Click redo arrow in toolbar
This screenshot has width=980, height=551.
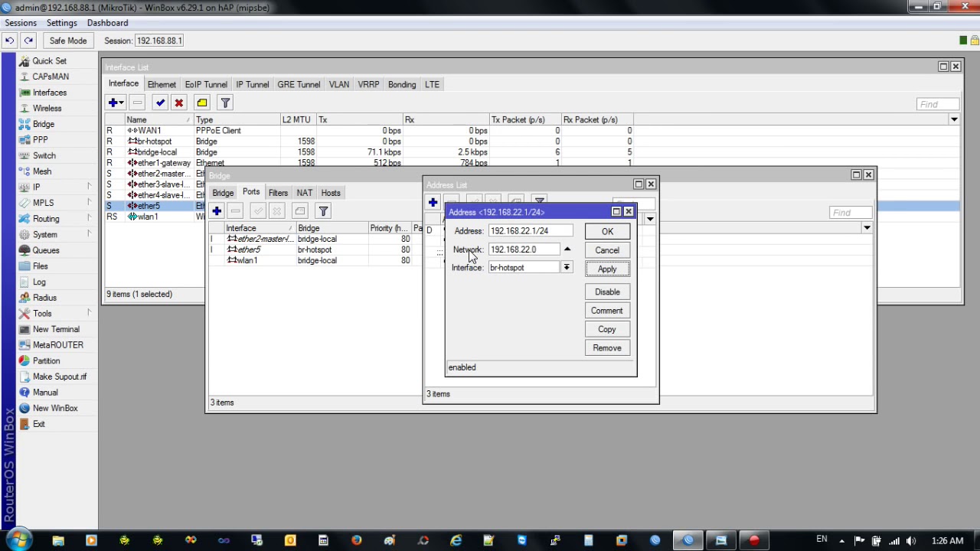click(x=28, y=41)
